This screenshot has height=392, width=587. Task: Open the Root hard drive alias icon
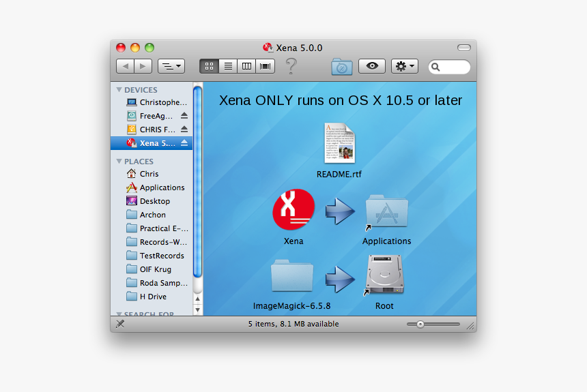click(x=384, y=275)
